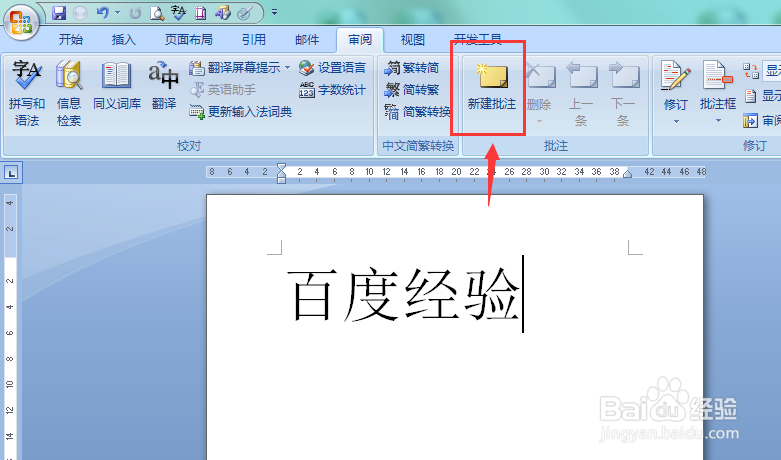Image resolution: width=781 pixels, height=460 pixels.
Task: Click the right indent marker on ruler
Action: [x=628, y=174]
